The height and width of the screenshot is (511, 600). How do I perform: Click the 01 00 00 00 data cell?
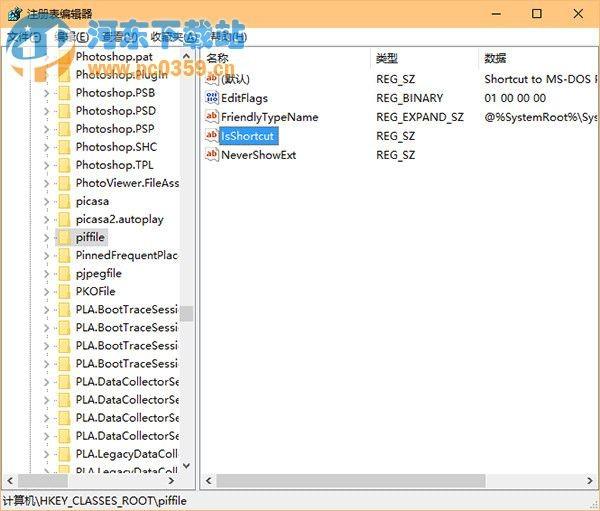click(x=515, y=98)
